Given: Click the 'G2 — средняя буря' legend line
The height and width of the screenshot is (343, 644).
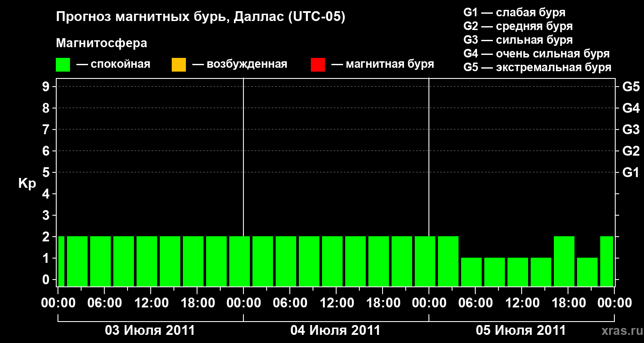Looking at the screenshot, I should [x=518, y=26].
